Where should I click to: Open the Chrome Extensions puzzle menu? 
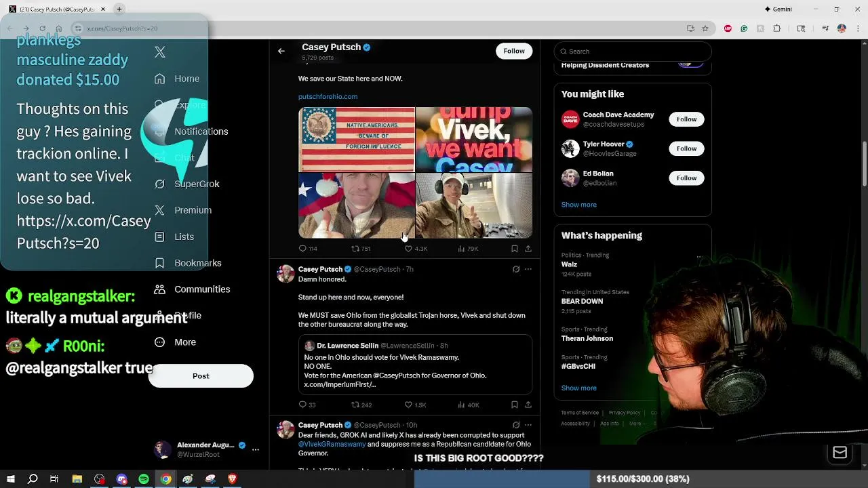click(x=777, y=28)
